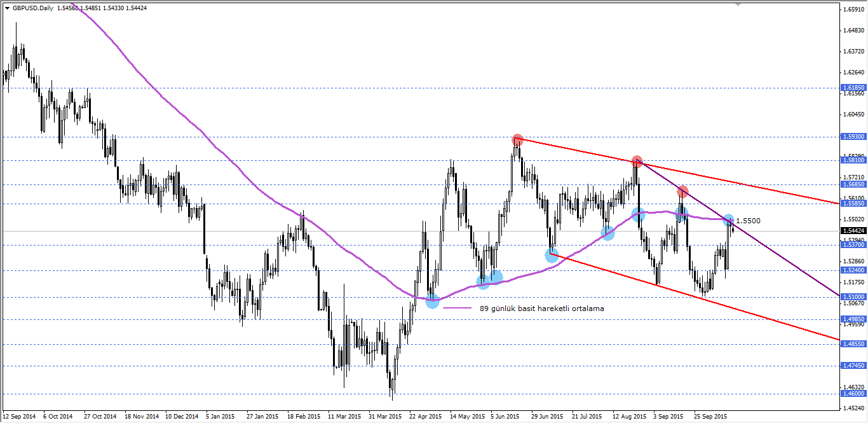
Task: Click the '12 Sep 2014' date axis label
Action: coord(18,417)
